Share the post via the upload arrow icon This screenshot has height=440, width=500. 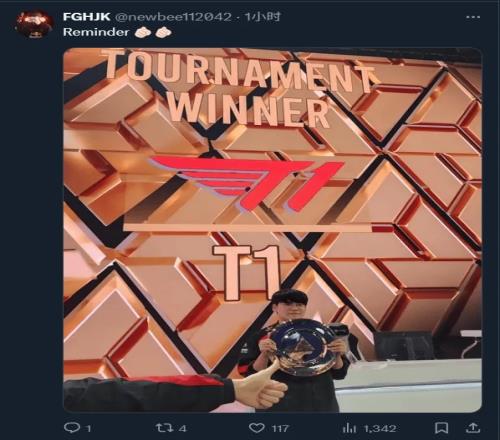[472, 427]
